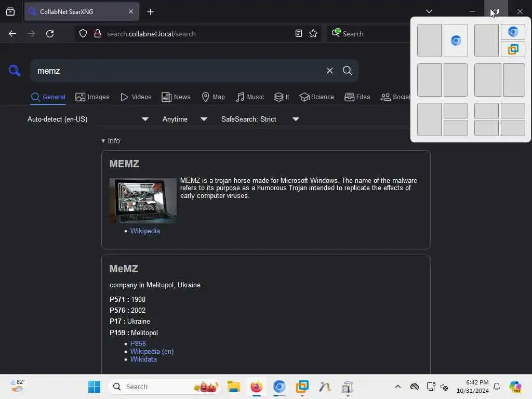Screen dimensions: 532x399
Task: Go back to previous page
Action: 12,34
